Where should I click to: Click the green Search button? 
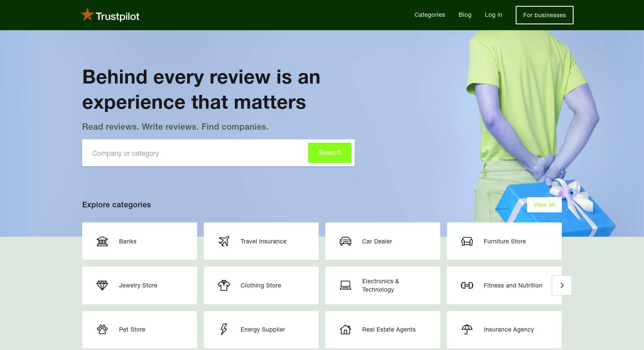330,153
